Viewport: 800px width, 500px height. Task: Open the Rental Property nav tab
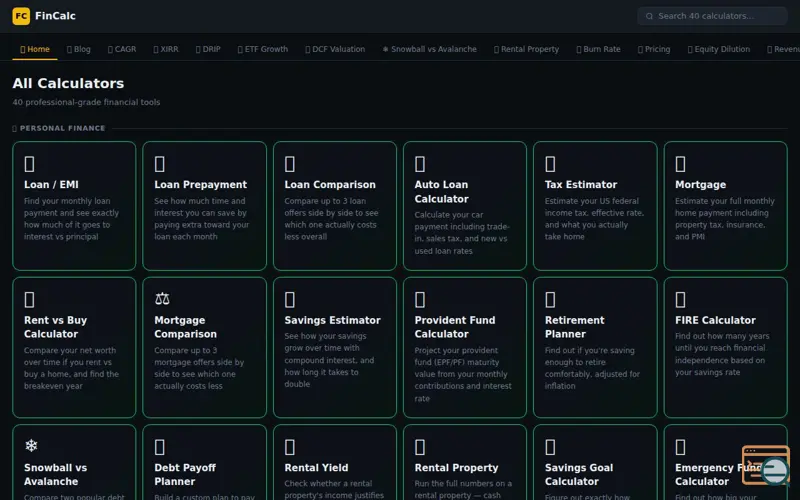tap(527, 49)
